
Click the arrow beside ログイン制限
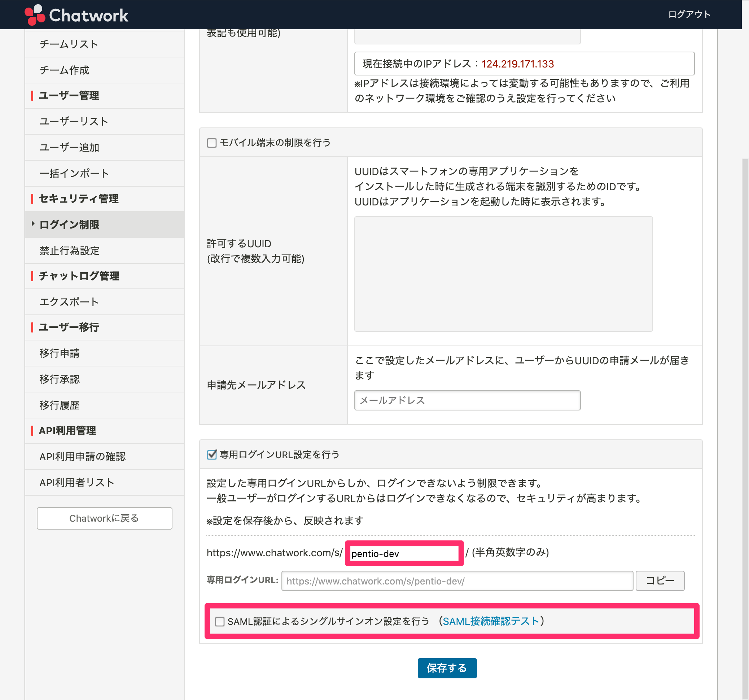click(33, 224)
